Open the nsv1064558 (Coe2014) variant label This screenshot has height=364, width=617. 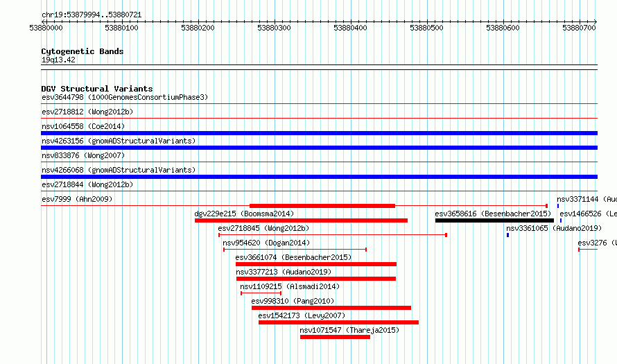(x=83, y=126)
